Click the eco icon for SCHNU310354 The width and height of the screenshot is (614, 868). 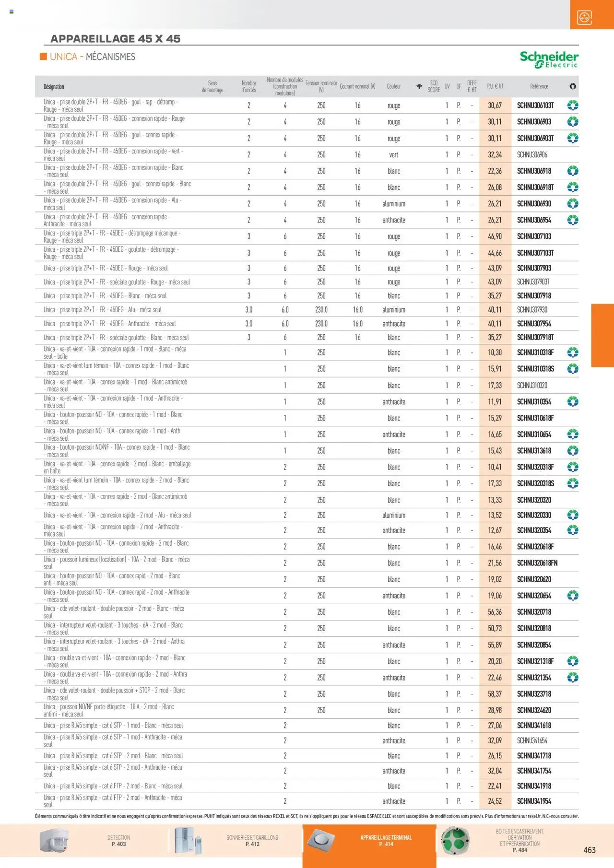pyautogui.click(x=573, y=402)
